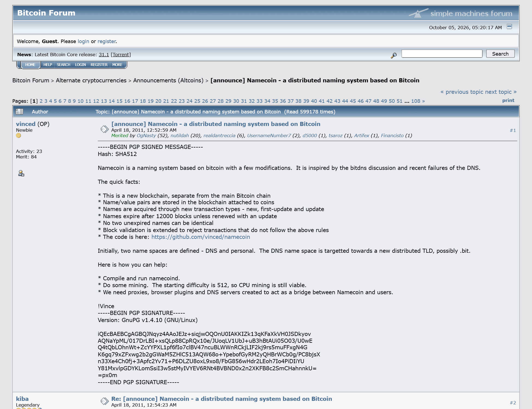Follow the login link in welcome bar
The image size is (532, 409).
click(x=83, y=41)
